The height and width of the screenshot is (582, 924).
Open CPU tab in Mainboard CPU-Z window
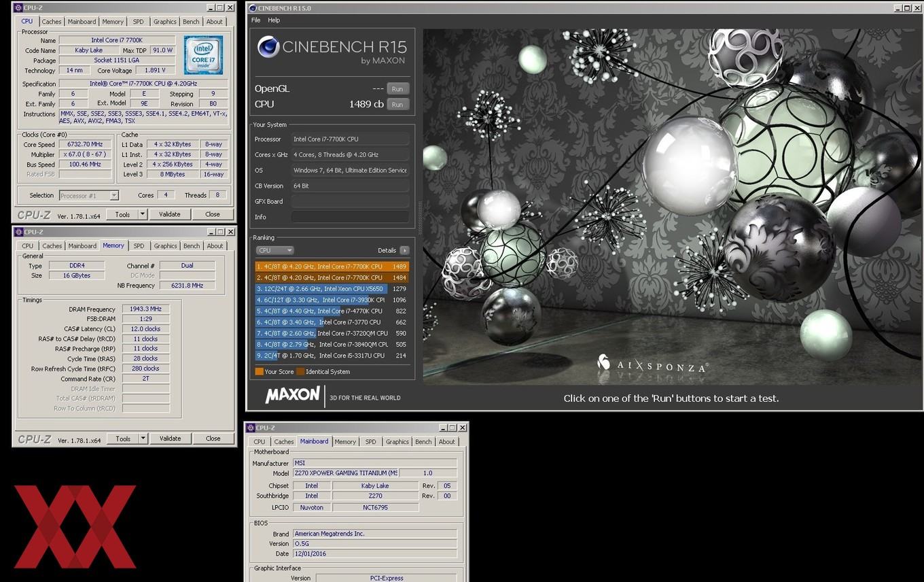pyautogui.click(x=260, y=442)
